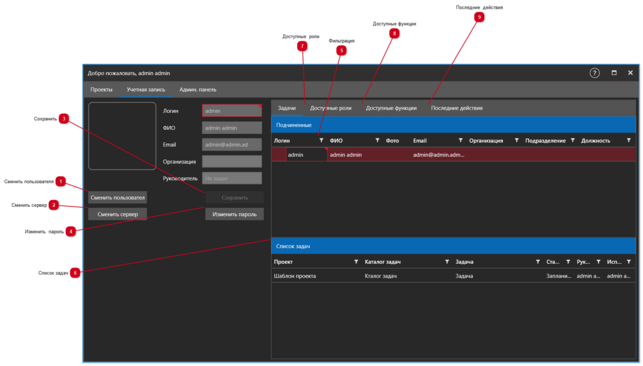Filter the Email column

461,140
